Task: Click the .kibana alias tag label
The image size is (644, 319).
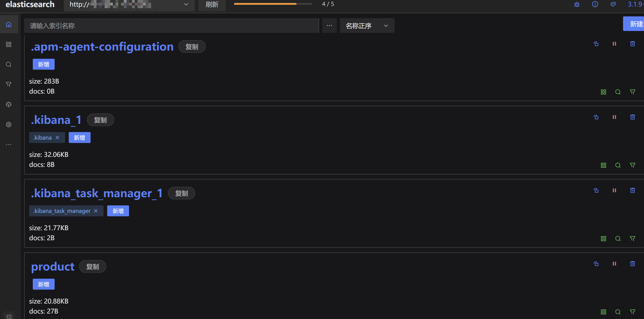Action: tap(42, 138)
